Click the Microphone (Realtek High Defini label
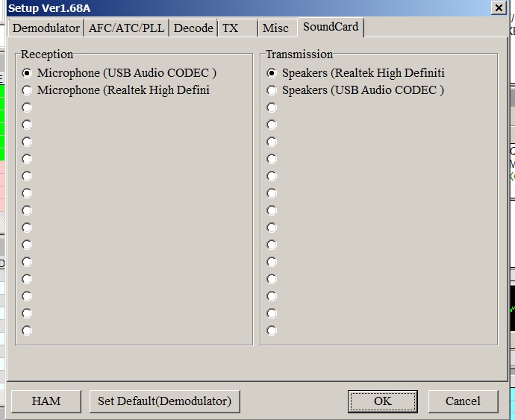515x420 pixels. (123, 90)
